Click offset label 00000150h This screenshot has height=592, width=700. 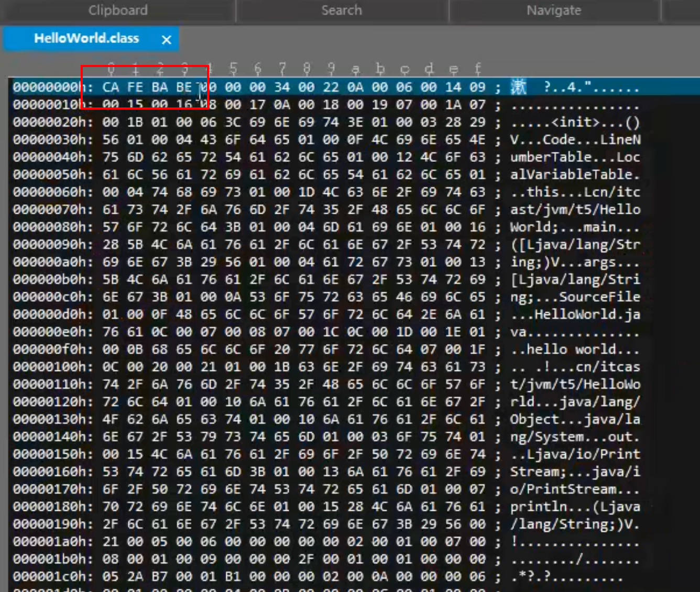tap(53, 454)
